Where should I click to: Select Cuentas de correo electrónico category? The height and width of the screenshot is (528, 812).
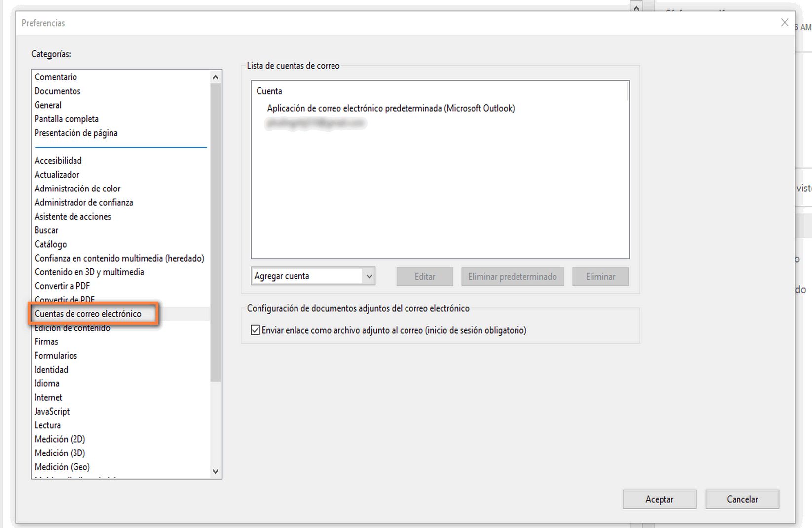pos(88,314)
